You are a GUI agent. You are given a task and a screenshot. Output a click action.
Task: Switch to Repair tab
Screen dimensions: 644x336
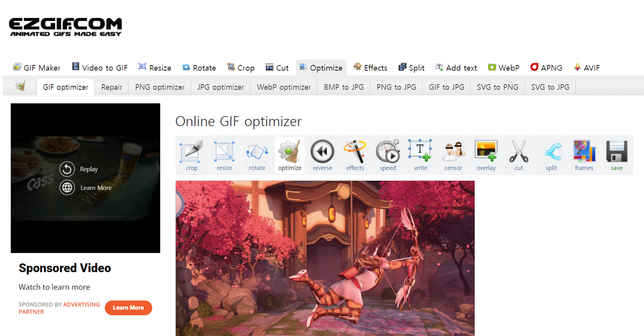click(x=112, y=87)
